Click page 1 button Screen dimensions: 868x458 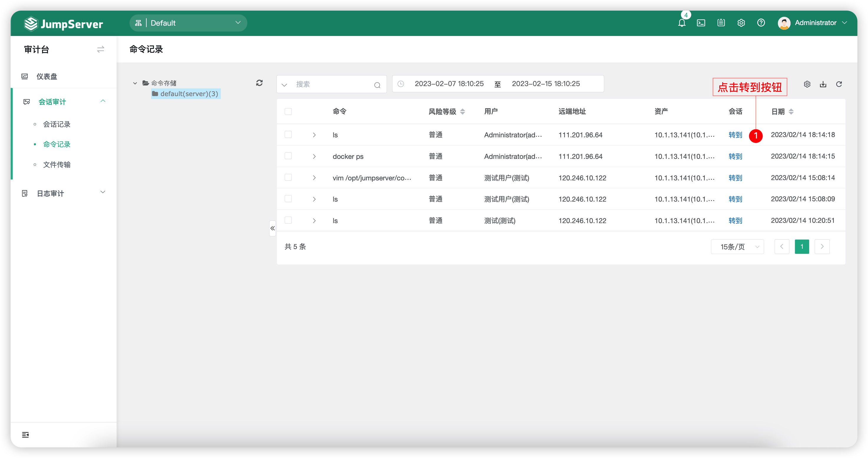(802, 247)
